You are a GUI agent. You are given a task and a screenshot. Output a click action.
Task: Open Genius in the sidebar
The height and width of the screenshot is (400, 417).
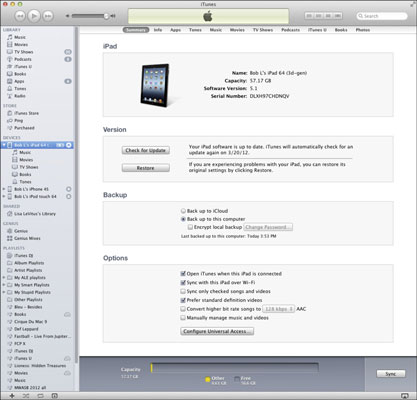(x=21, y=231)
